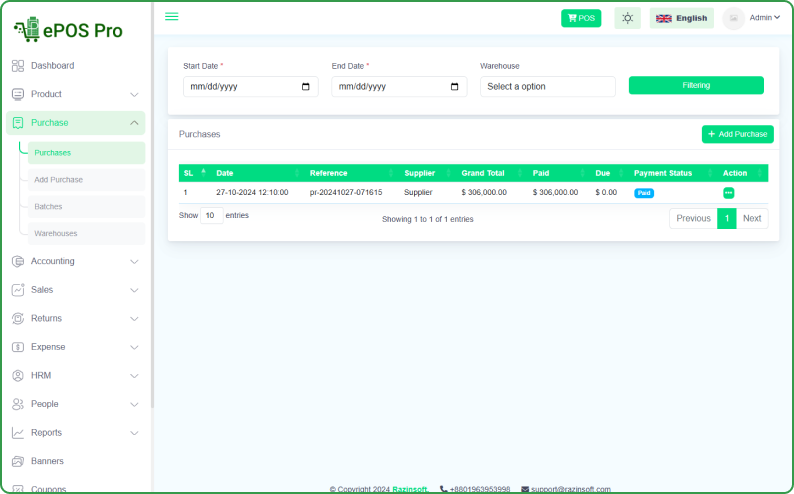Click the Admin profile avatar
The width and height of the screenshot is (794, 494).
733,18
